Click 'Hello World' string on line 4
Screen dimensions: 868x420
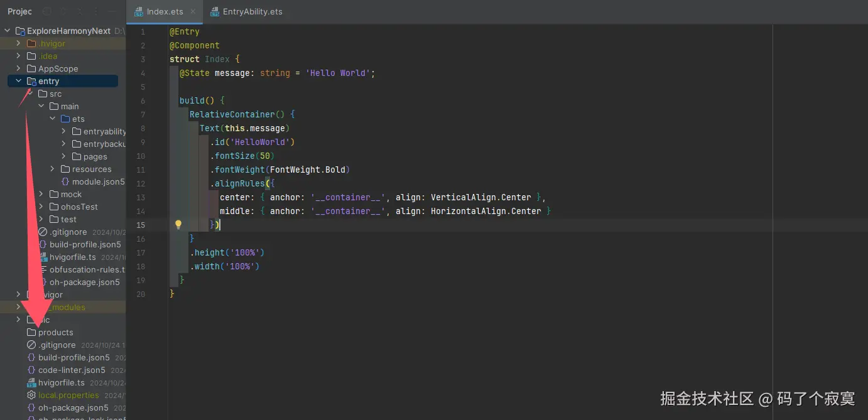coord(338,73)
